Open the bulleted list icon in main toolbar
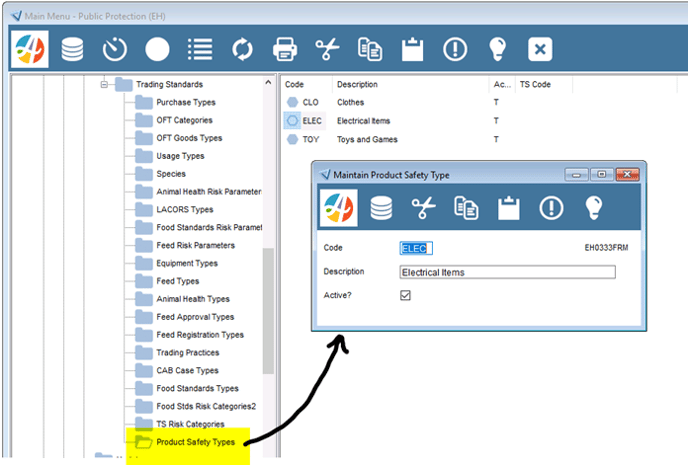This screenshot has height=465, width=688. tap(200, 49)
